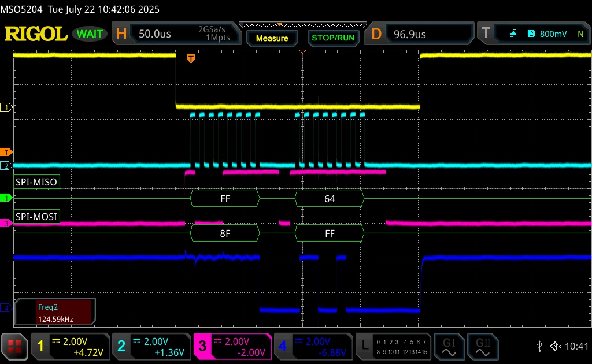Open the horizontal timebase 50.0us setting
This screenshot has width=592, height=364.
176,34
